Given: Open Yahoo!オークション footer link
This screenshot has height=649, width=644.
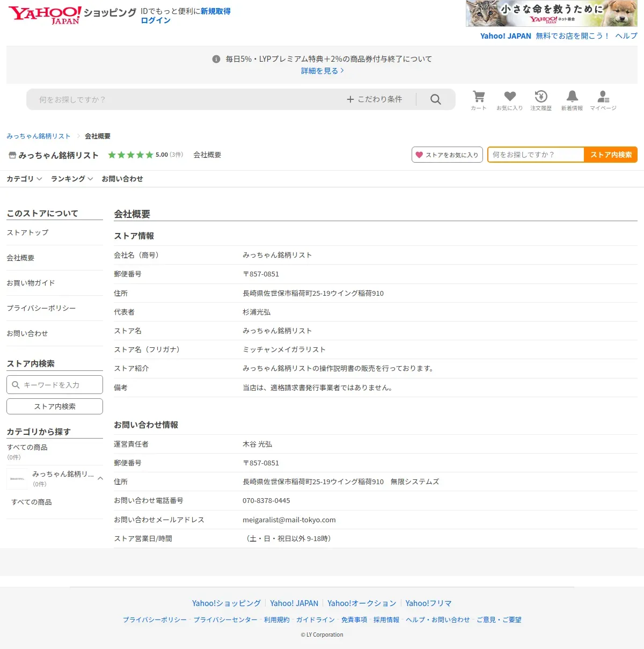Looking at the screenshot, I should pyautogui.click(x=362, y=603).
